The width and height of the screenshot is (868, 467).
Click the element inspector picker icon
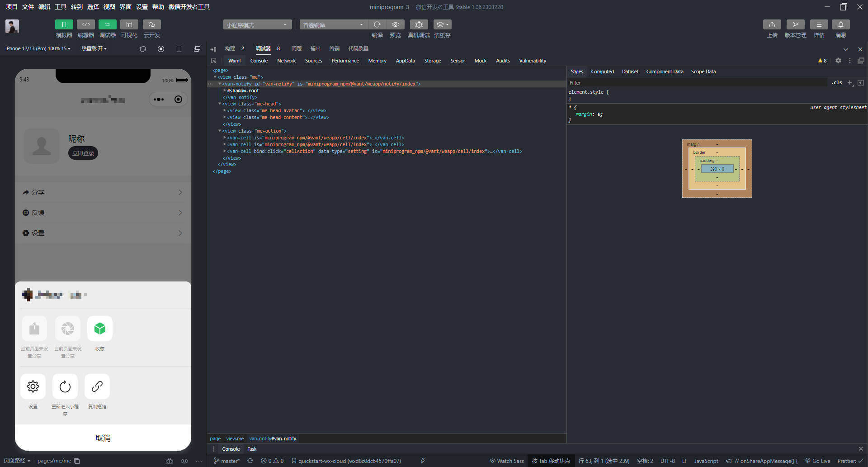pyautogui.click(x=214, y=61)
